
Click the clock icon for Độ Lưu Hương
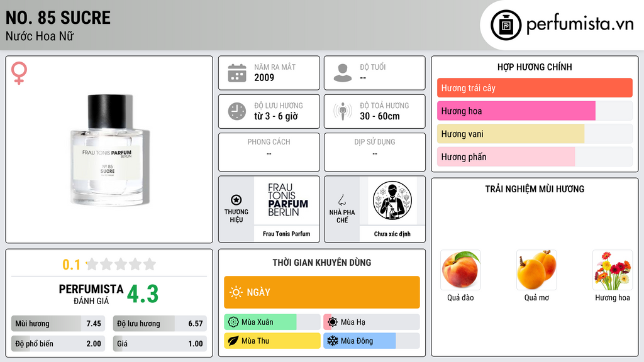[x=237, y=111]
